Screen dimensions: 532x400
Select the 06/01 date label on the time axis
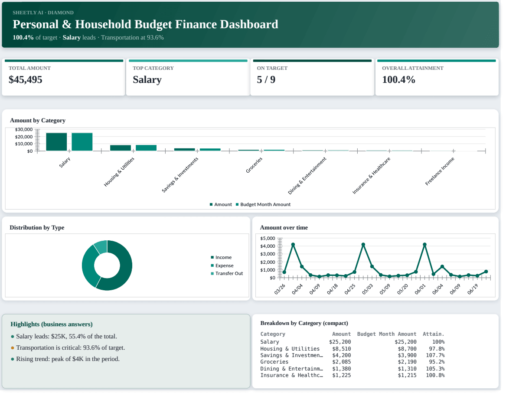pyautogui.click(x=420, y=289)
